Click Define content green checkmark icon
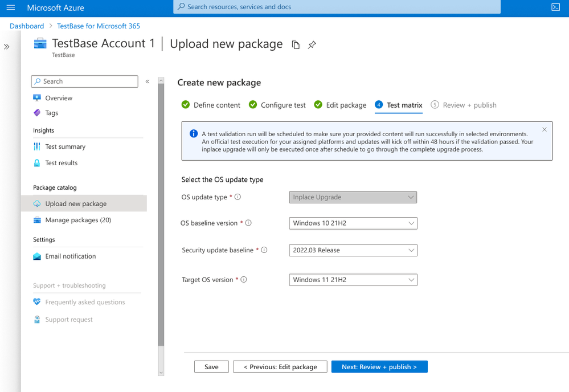Viewport: 569px width, 392px height. pos(186,105)
